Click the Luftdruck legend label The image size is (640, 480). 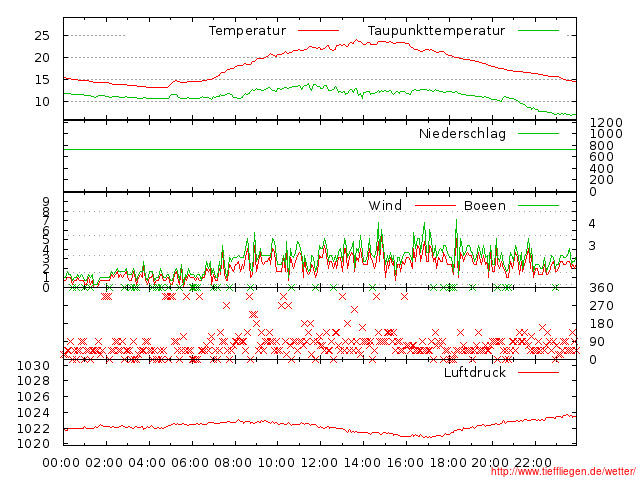tap(475, 372)
